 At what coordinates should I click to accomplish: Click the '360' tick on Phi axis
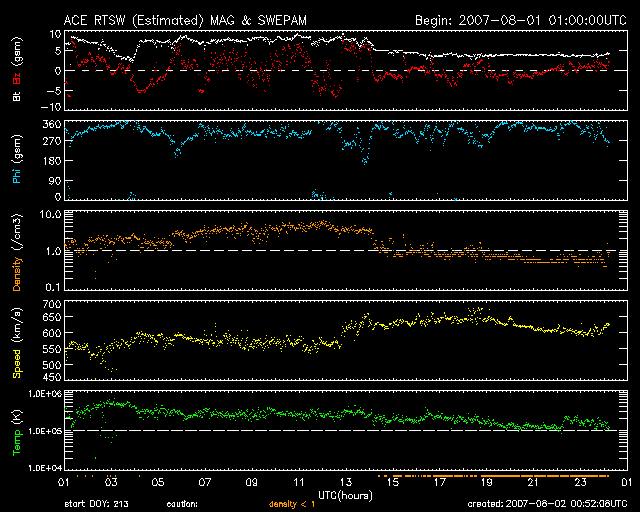click(52, 124)
